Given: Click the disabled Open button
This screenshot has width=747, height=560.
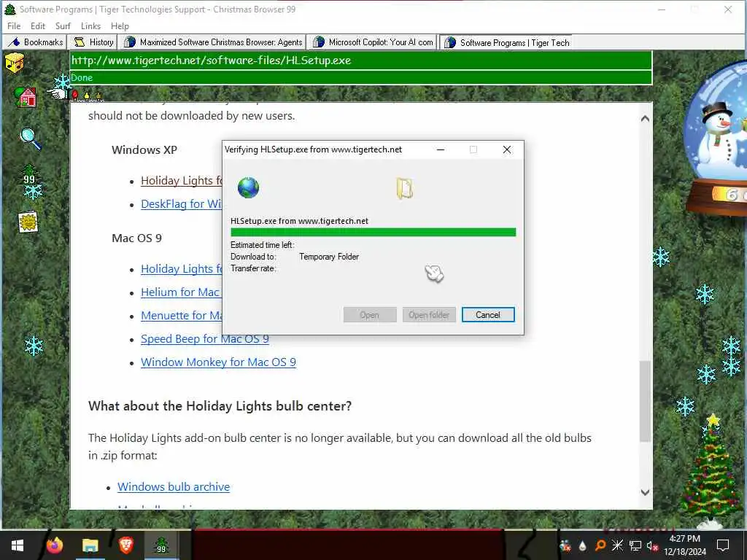Looking at the screenshot, I should 370,315.
